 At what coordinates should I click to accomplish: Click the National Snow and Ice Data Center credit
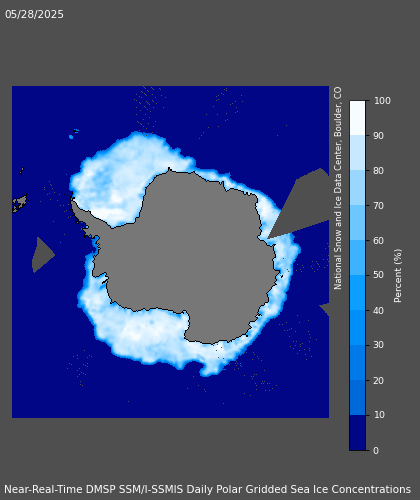click(338, 188)
